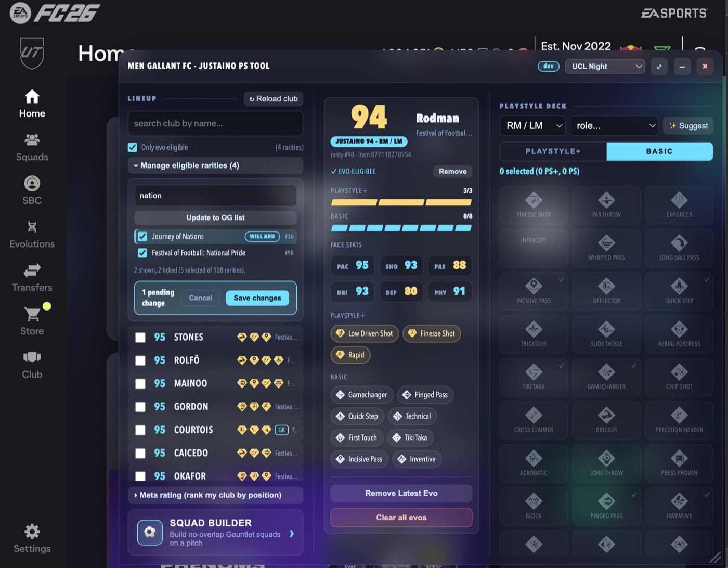Click the UT shield logo
728x568 pixels.
click(x=32, y=53)
